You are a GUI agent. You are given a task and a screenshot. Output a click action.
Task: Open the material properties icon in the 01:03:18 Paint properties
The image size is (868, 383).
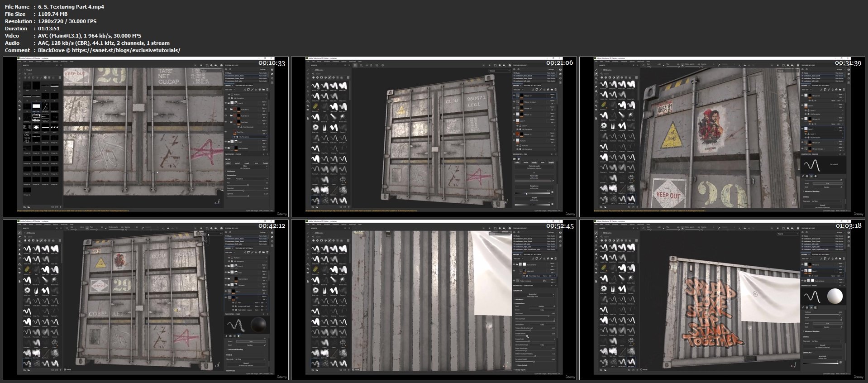pos(816,307)
